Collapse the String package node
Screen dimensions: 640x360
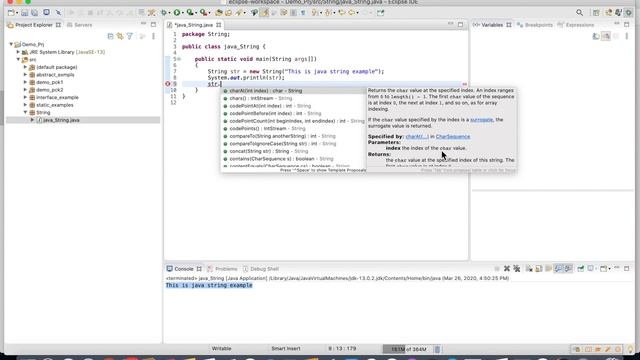tap(25, 112)
